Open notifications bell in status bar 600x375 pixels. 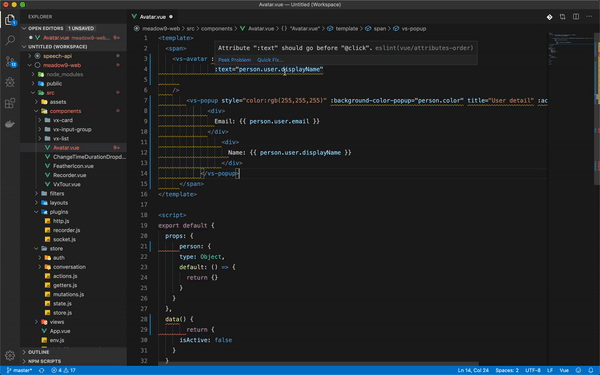pos(591,370)
